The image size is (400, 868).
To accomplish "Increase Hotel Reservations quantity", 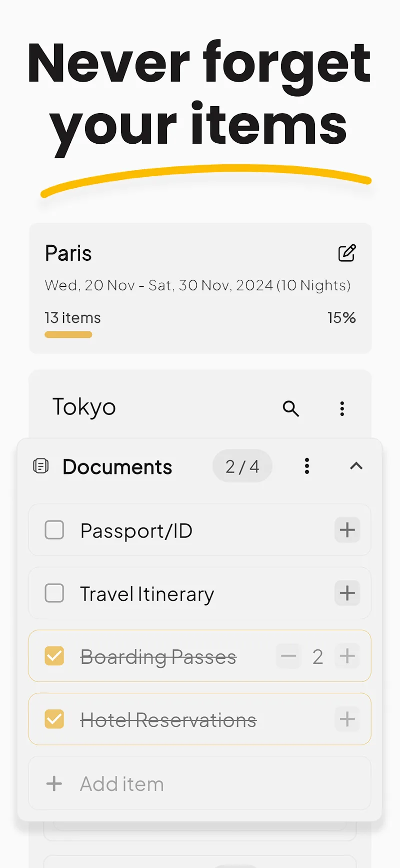I will point(347,719).
